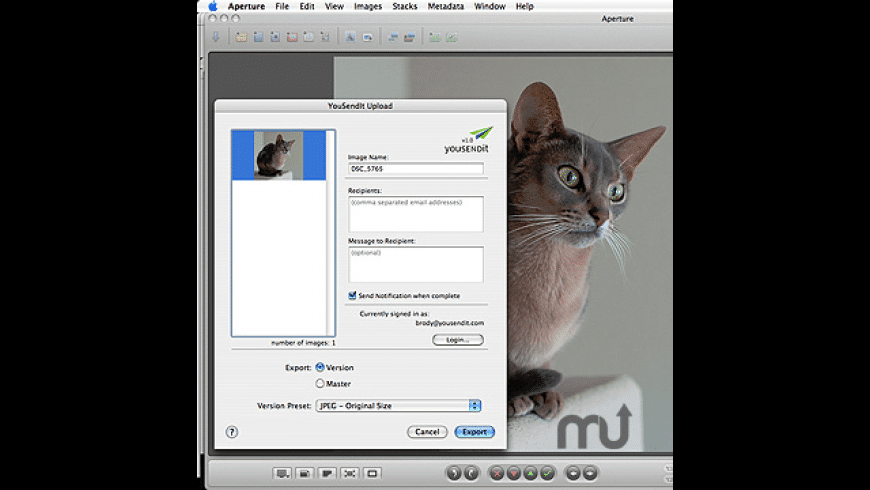This screenshot has width=870, height=490.
Task: Click the Previous Image arrow button
Action: click(x=573, y=473)
